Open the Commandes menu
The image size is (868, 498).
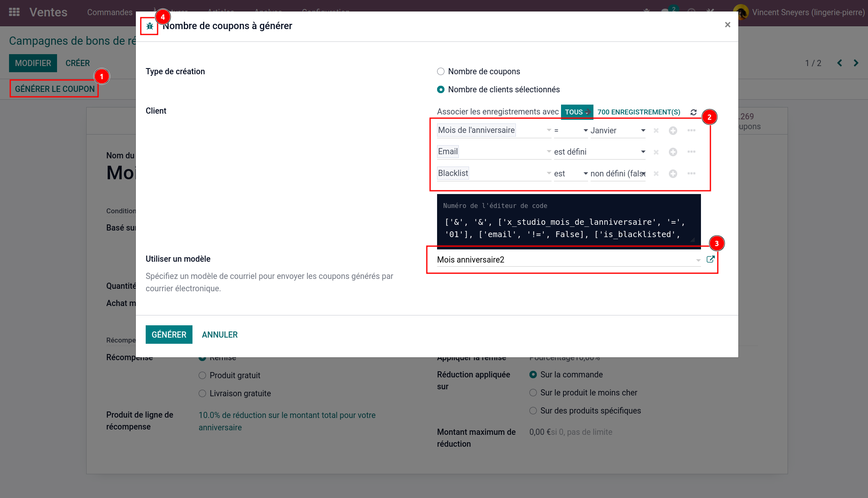[110, 12]
